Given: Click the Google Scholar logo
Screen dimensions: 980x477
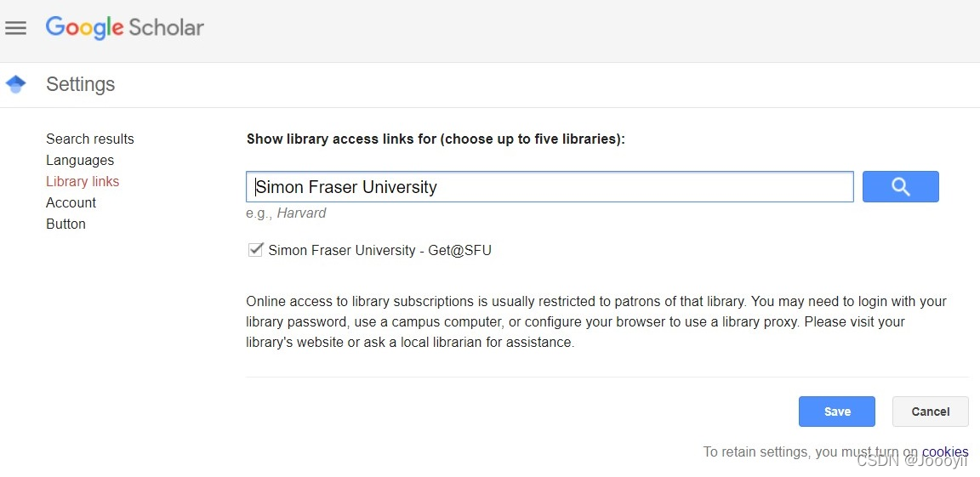Looking at the screenshot, I should point(125,27).
